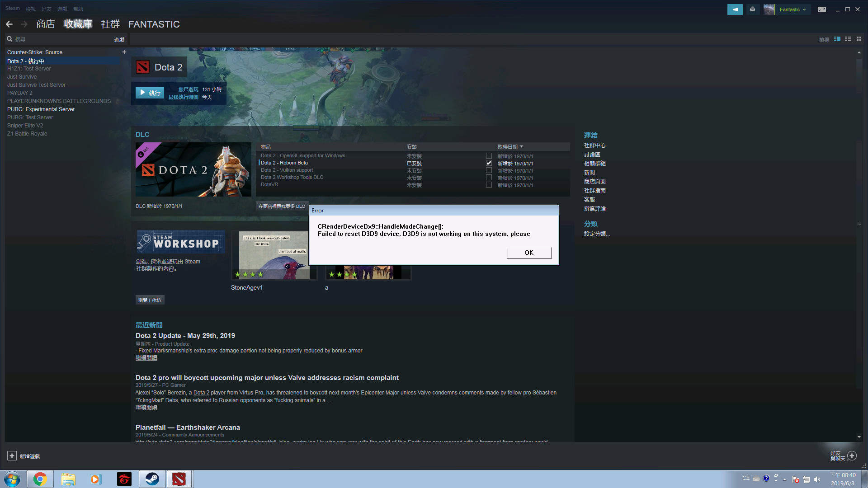Click the StoneAgev1 workshop thumbnail
The width and height of the screenshot is (868, 488).
point(274,256)
